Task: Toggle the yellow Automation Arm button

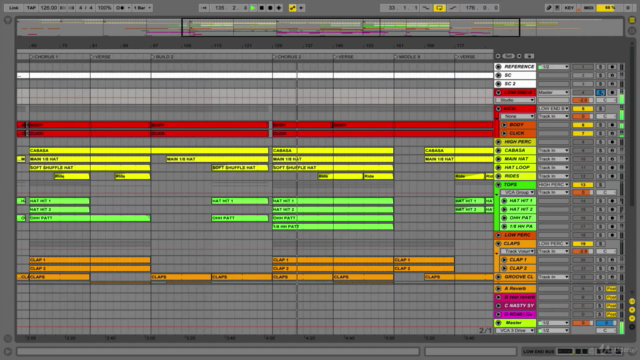Action: coord(293,8)
